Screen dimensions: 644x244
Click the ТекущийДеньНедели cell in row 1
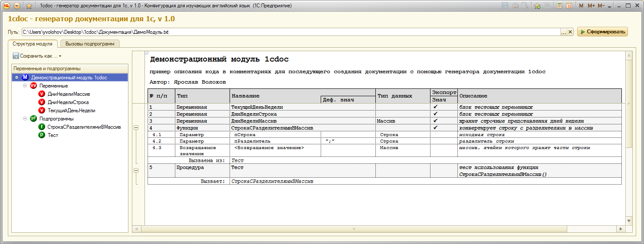click(x=275, y=107)
